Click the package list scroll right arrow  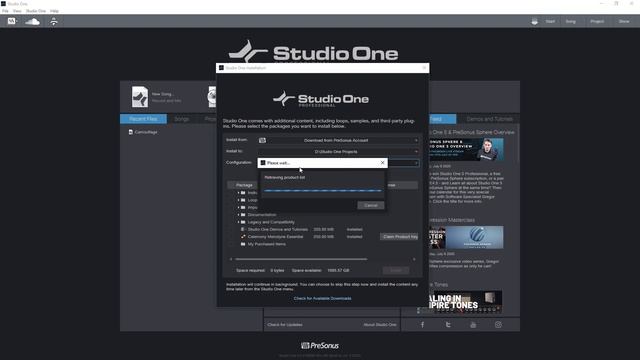pyautogui.click(x=414, y=259)
